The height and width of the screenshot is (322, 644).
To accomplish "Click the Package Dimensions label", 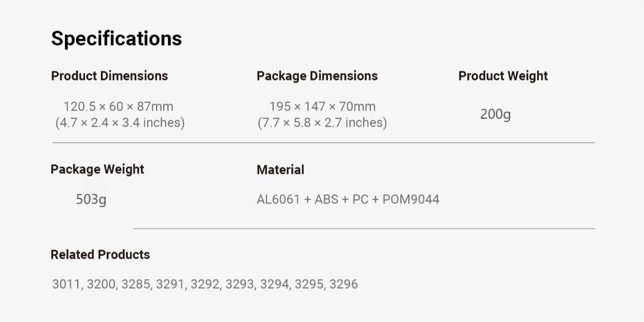I will coord(317,76).
